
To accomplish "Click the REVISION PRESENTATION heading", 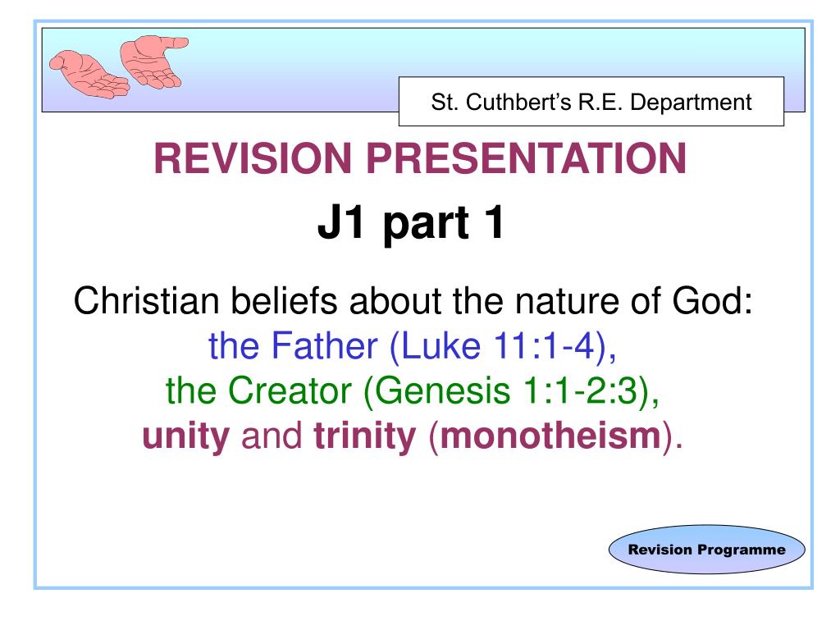I will click(420, 158).
